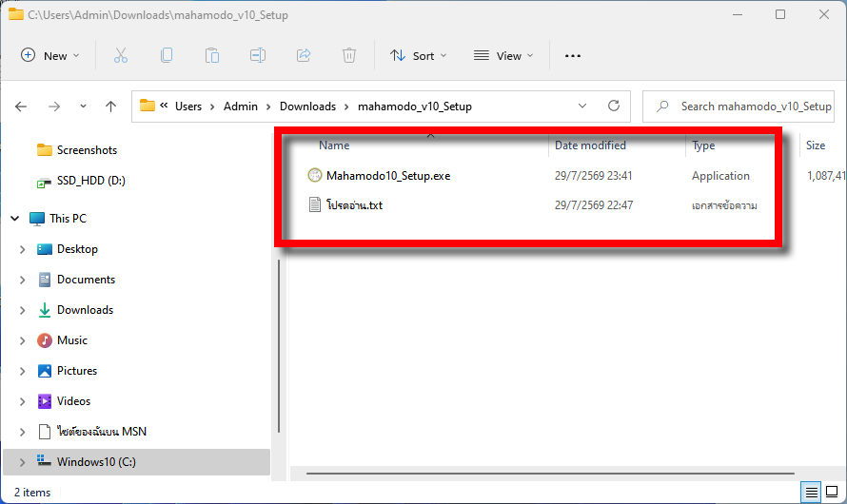This screenshot has width=847, height=504.
Task: Open the Sort dropdown
Action: (419, 55)
